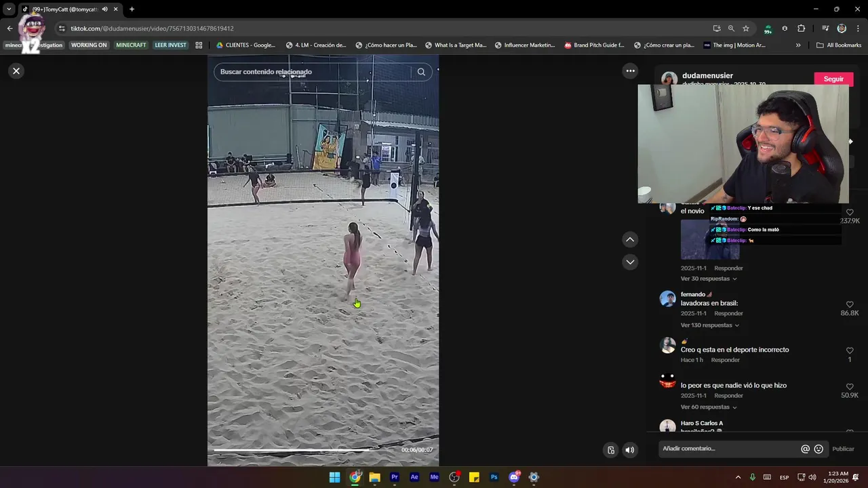Open the apps grid icon in bookmarks bar

point(199,45)
